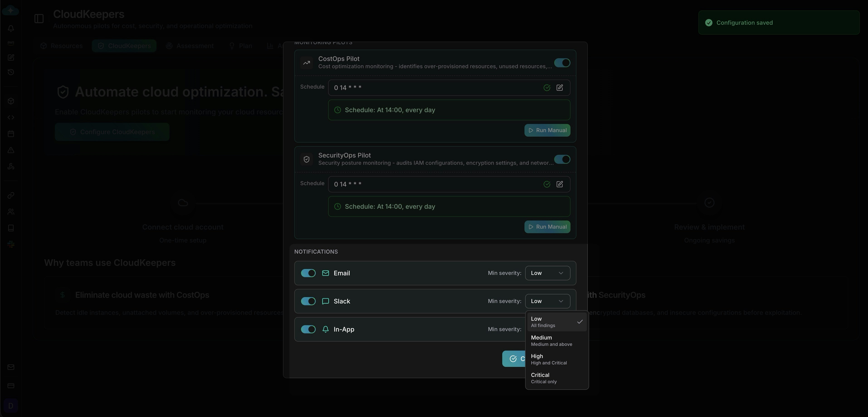Open the Min severity dropdown for Email
This screenshot has height=417, width=868.
point(547,273)
